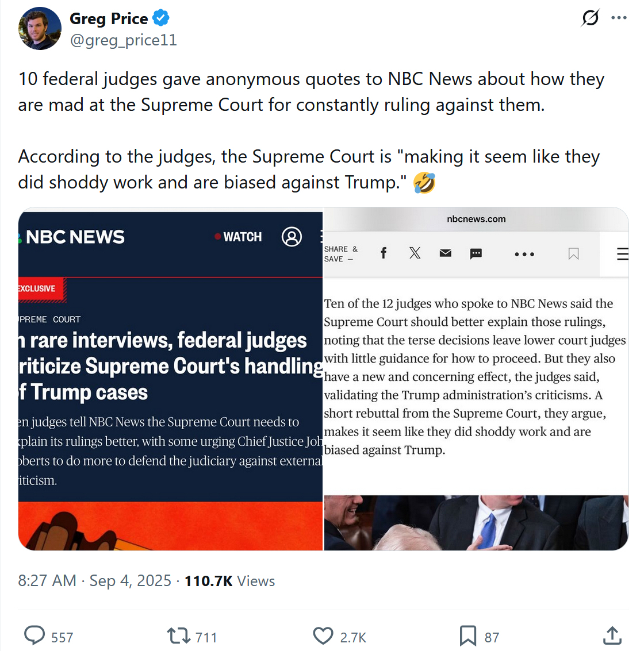644x651 pixels.
Task: Open the @greg_price11 handle link
Action: (x=124, y=40)
